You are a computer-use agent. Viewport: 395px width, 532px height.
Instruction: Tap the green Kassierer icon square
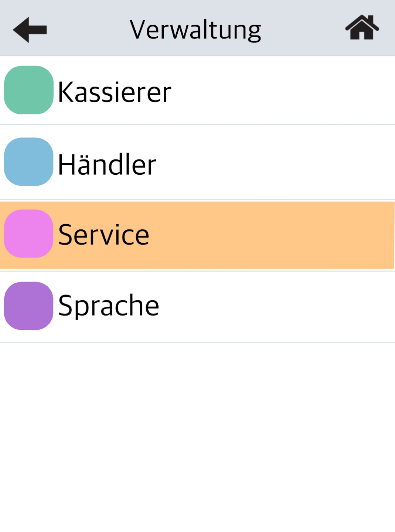[x=29, y=90]
